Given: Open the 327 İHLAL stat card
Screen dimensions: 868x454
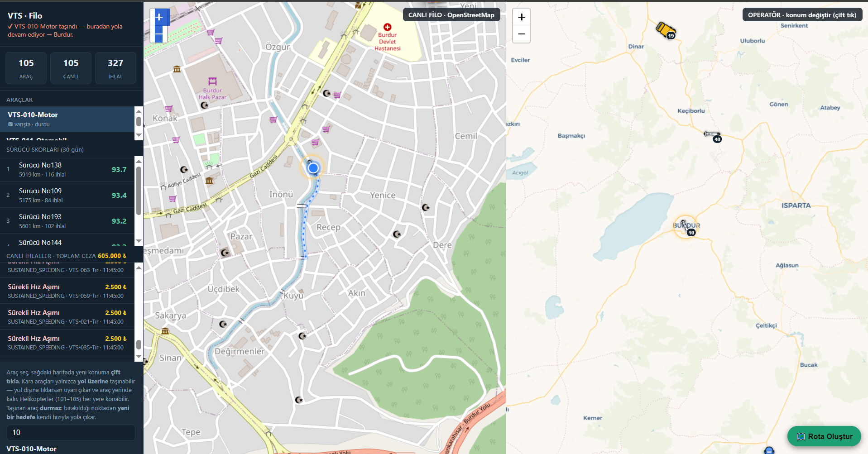Looking at the screenshot, I should [115, 68].
